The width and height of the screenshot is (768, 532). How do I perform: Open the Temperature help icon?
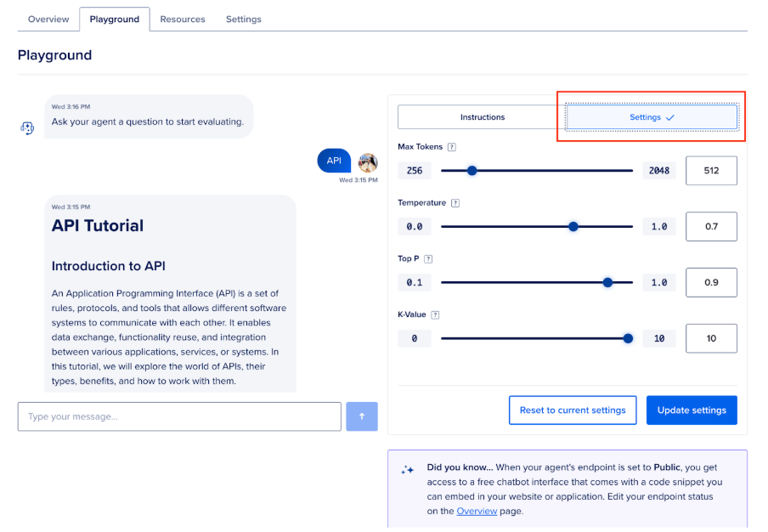coord(455,203)
